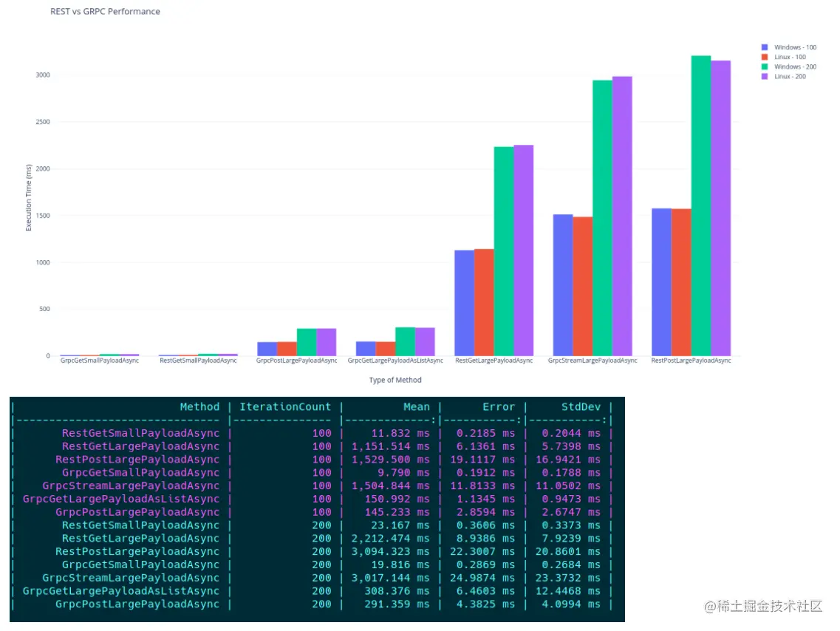The image size is (840, 631).
Task: Select the RestPostLargePayloadAsync x-axis label
Action: (691, 361)
